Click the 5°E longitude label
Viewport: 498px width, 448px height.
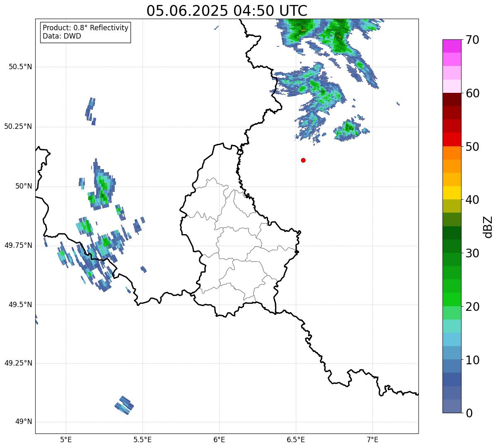point(66,439)
